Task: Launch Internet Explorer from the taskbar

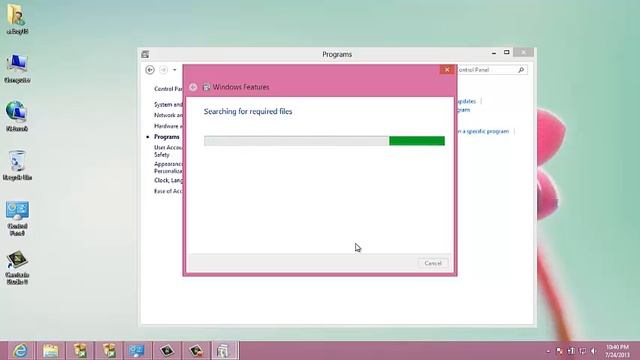Action: 20,351
